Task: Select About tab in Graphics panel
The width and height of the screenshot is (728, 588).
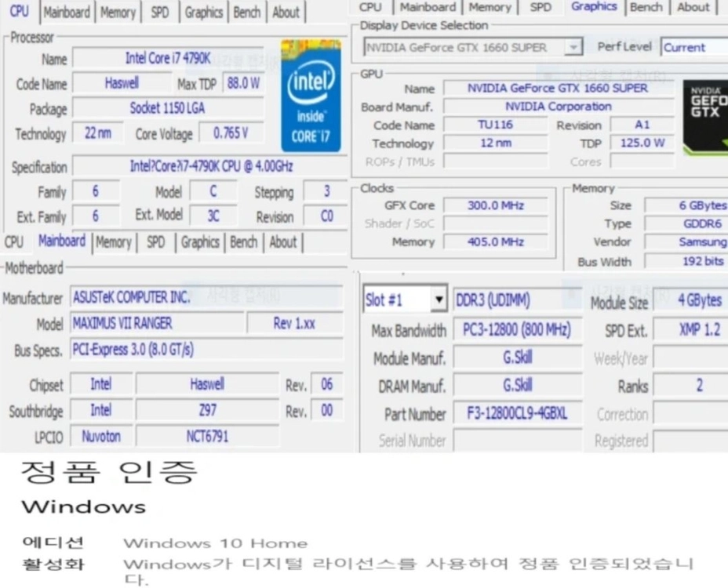Action: coord(693,7)
